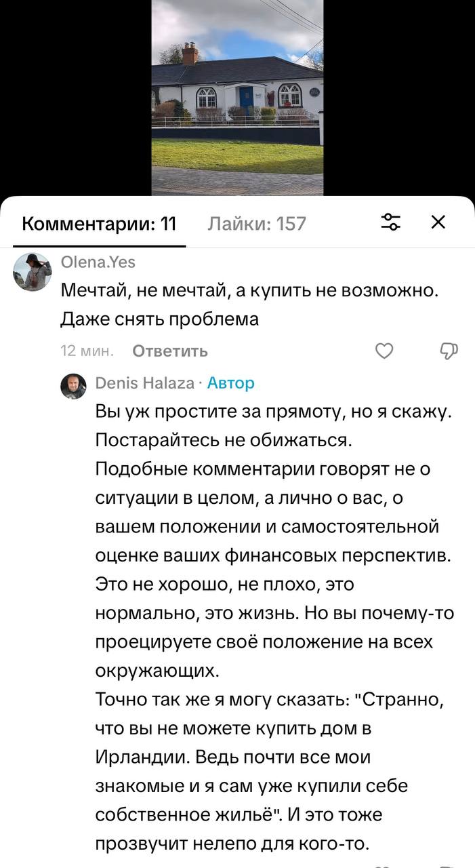475x868 pixels.
Task: Select Denis's reply starting Вы уж простите
Action: pos(272,413)
